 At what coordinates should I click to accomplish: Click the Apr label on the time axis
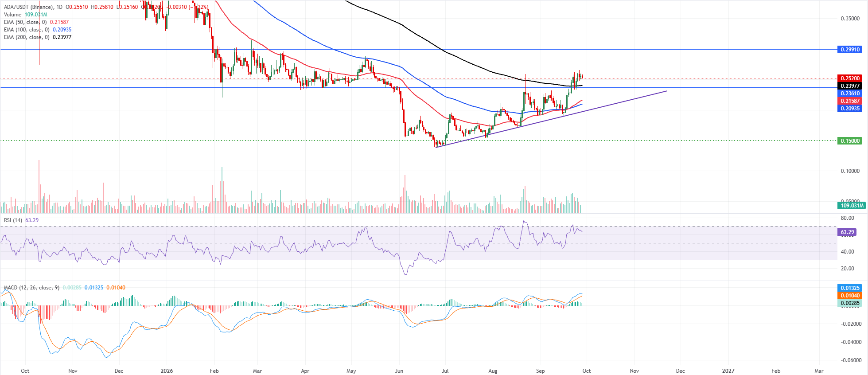(x=305, y=371)
